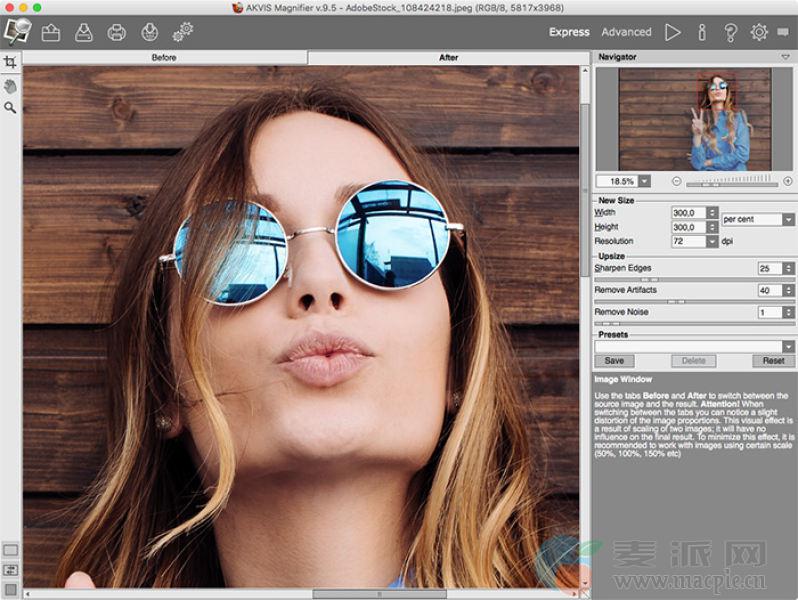
Task: Click the open image icon
Action: click(50, 32)
